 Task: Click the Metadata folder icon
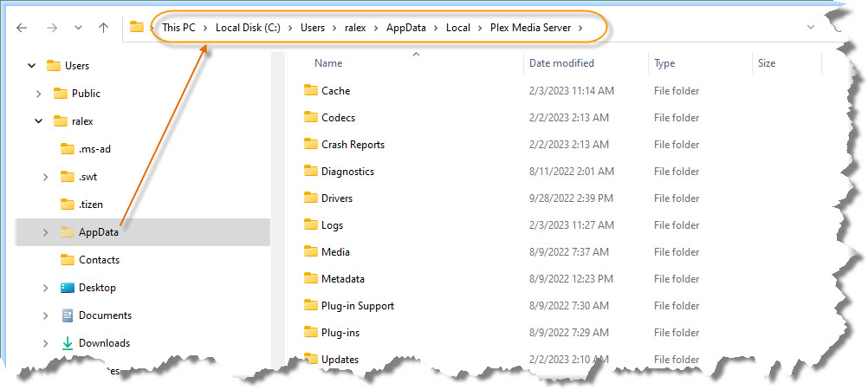pyautogui.click(x=310, y=279)
